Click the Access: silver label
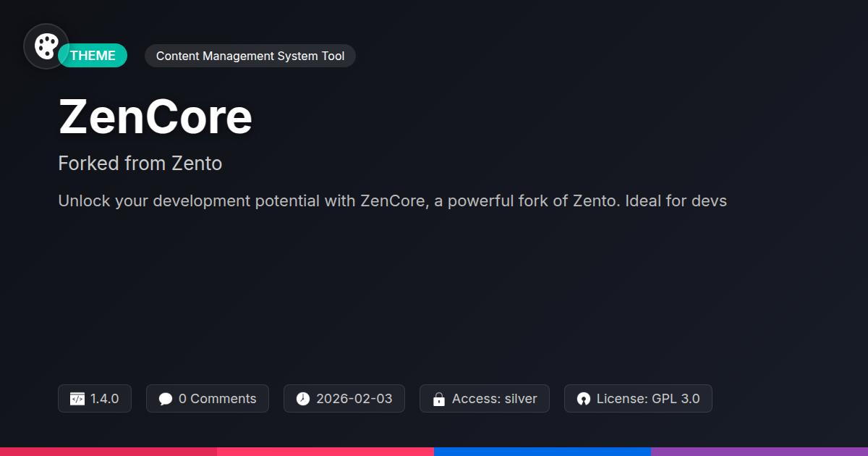 pyautogui.click(x=495, y=399)
